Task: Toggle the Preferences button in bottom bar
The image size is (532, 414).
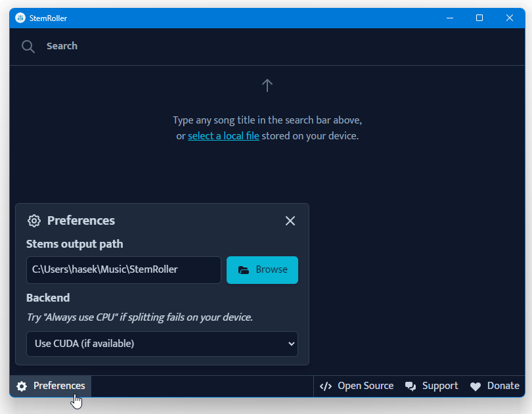Action: click(x=51, y=386)
